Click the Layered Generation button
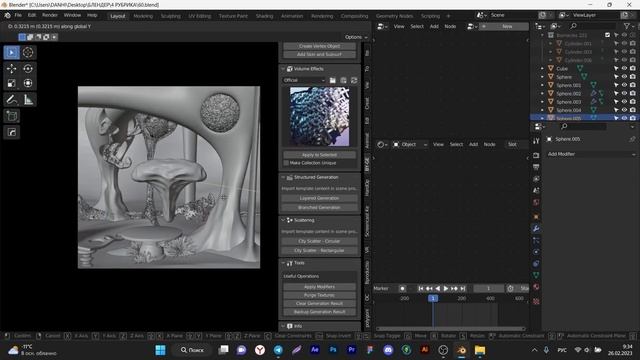 (x=319, y=198)
